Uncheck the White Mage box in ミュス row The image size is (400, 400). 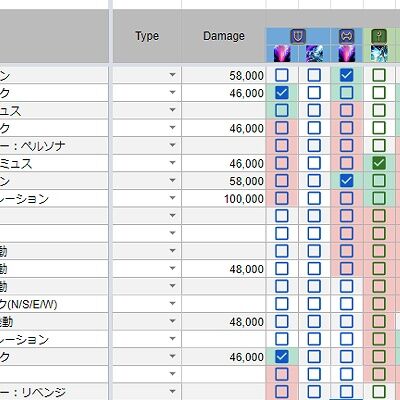pyautogui.click(x=379, y=163)
